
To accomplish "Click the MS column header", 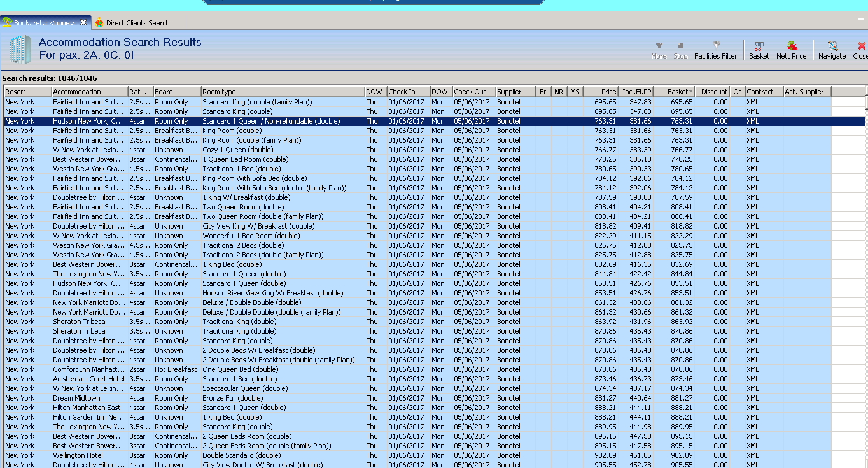I will [575, 92].
